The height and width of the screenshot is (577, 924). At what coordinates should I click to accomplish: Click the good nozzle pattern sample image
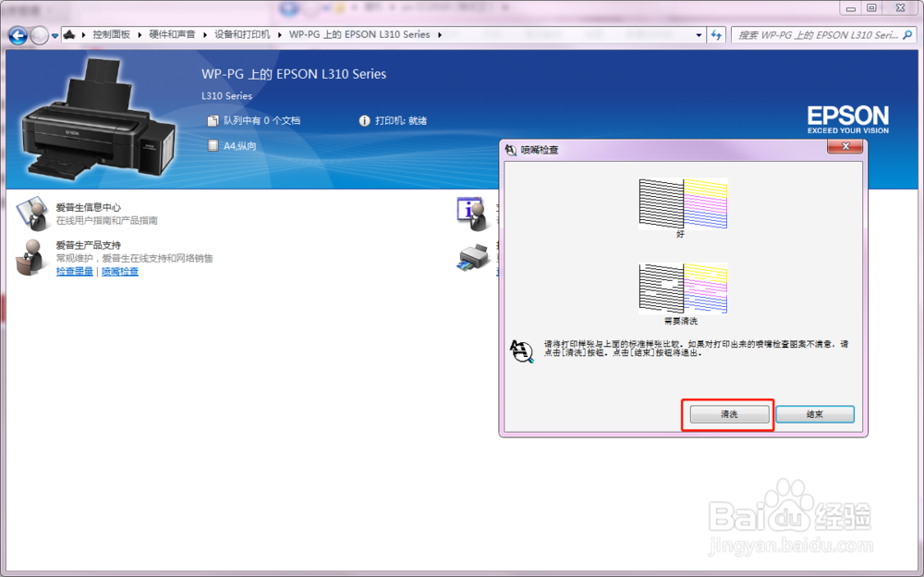[683, 203]
